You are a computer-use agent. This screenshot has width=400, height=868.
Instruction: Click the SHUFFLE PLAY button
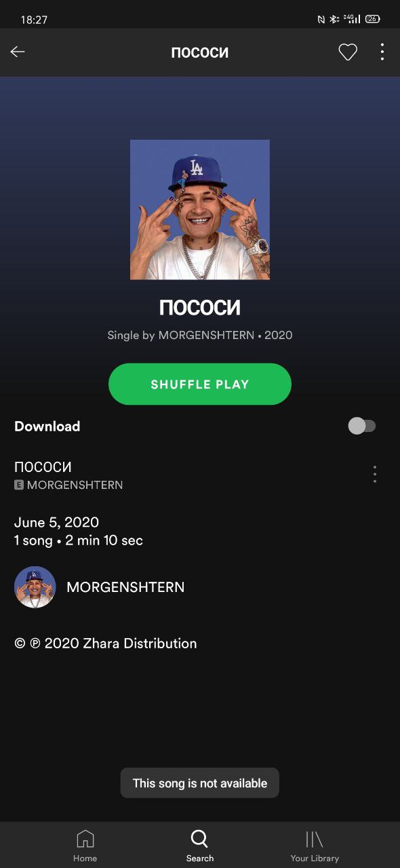(200, 384)
